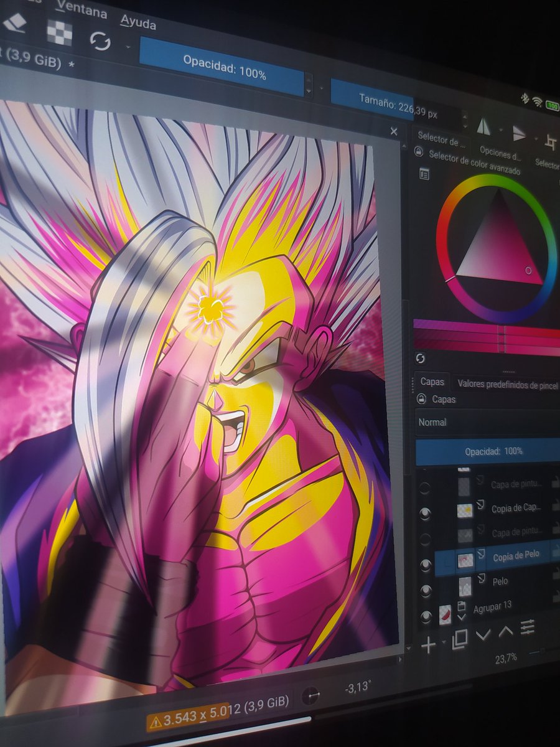
Task: Click the reload brush preset icon
Action: coord(100,42)
